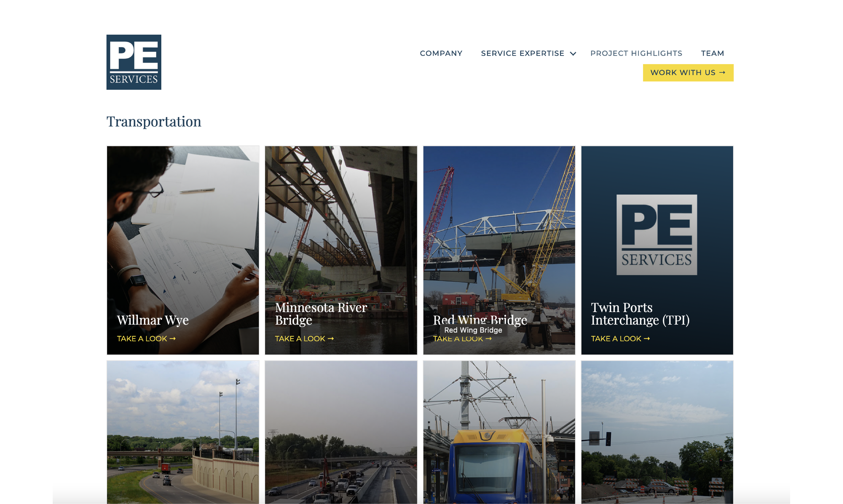
Task: Open Minnesota River Bridge project title
Action: pos(321,313)
